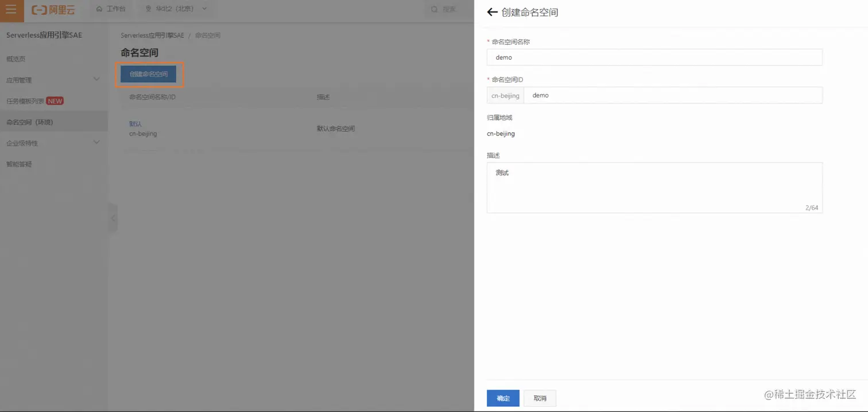Screen dimensions: 868x412
Task: Cancel creation with the 取消 button
Action: [539, 398]
